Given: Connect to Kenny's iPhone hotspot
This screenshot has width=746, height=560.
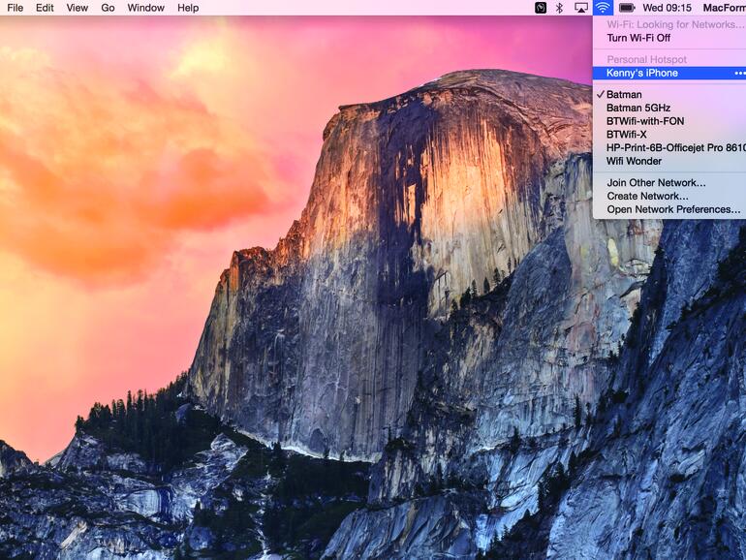Looking at the screenshot, I should [669, 73].
